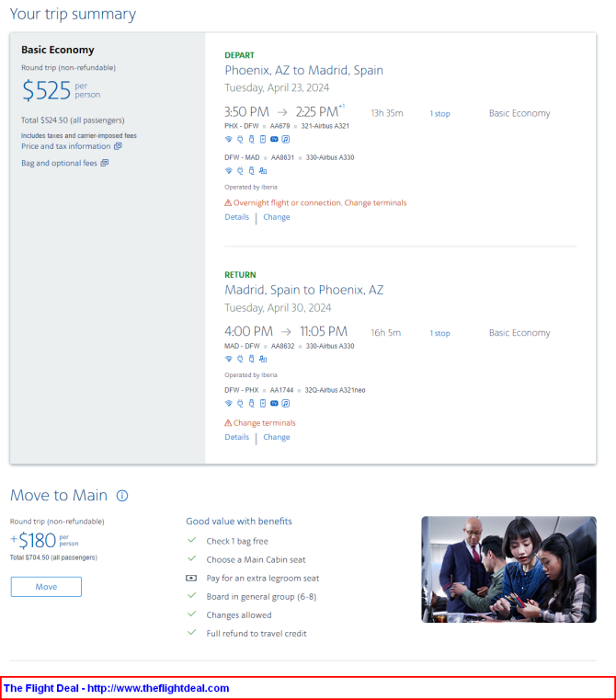Click 1 stop link on departing flight

click(439, 113)
